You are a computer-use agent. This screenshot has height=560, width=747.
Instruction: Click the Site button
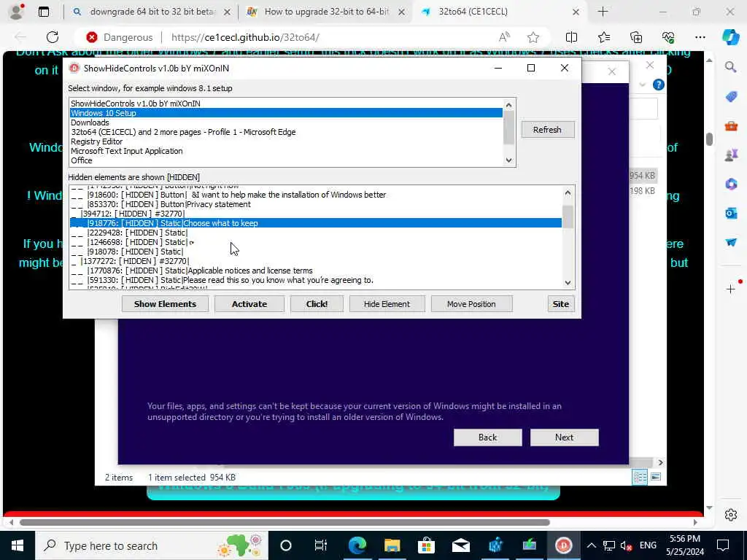561,304
